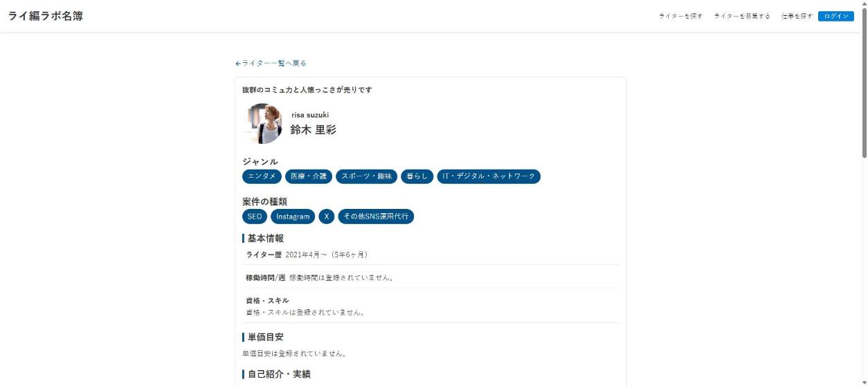
Task: Click the headline 抜群のコミュ力と人懐っこさが売りです
Action: click(x=307, y=90)
